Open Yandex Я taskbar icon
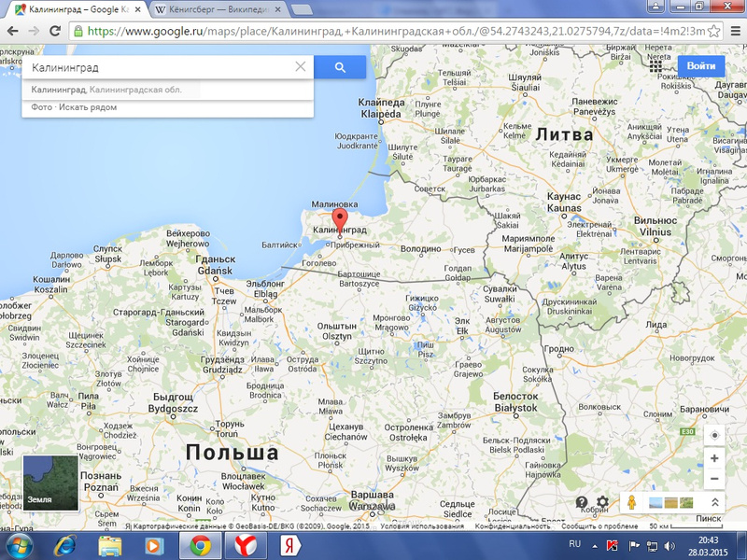Viewport: 747px width, 560px height. [x=289, y=546]
